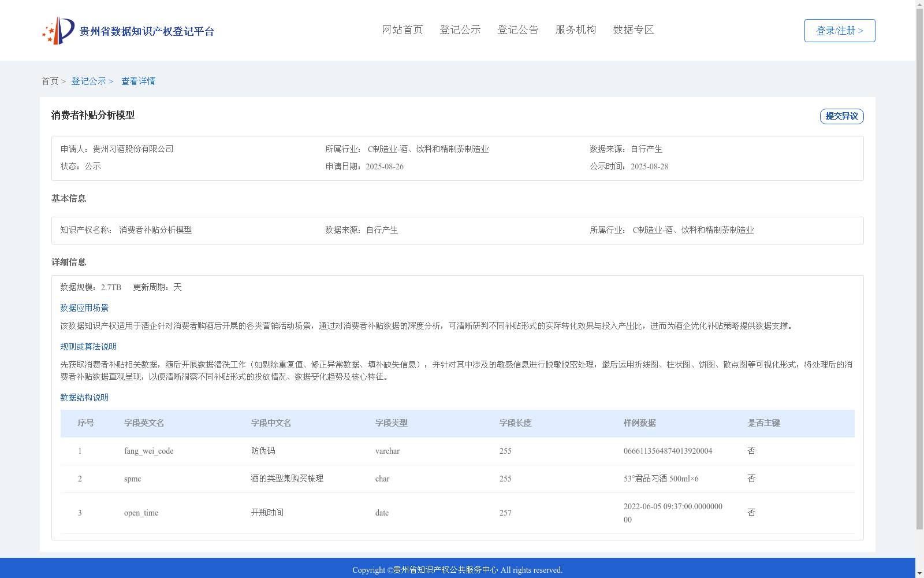Submit objection via 提交异议 button
924x578 pixels.
[842, 116]
